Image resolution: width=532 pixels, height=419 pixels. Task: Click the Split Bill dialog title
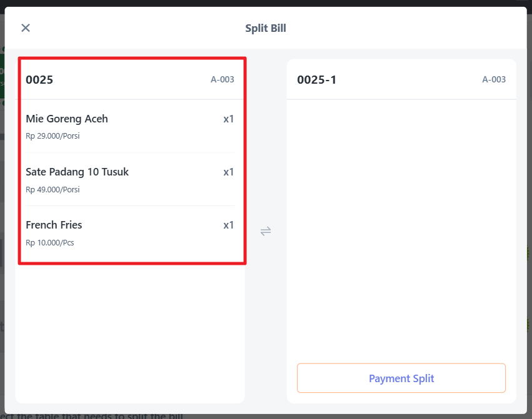pyautogui.click(x=266, y=28)
